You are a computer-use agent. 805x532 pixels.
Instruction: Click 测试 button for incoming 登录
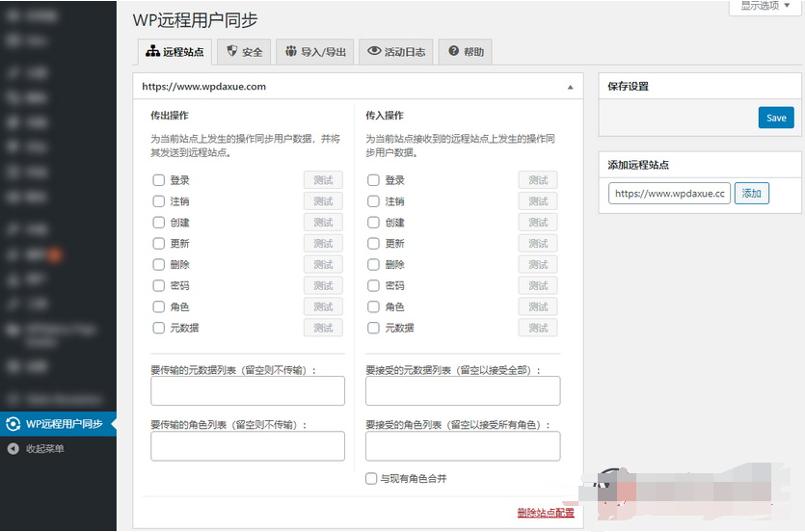[x=538, y=180]
